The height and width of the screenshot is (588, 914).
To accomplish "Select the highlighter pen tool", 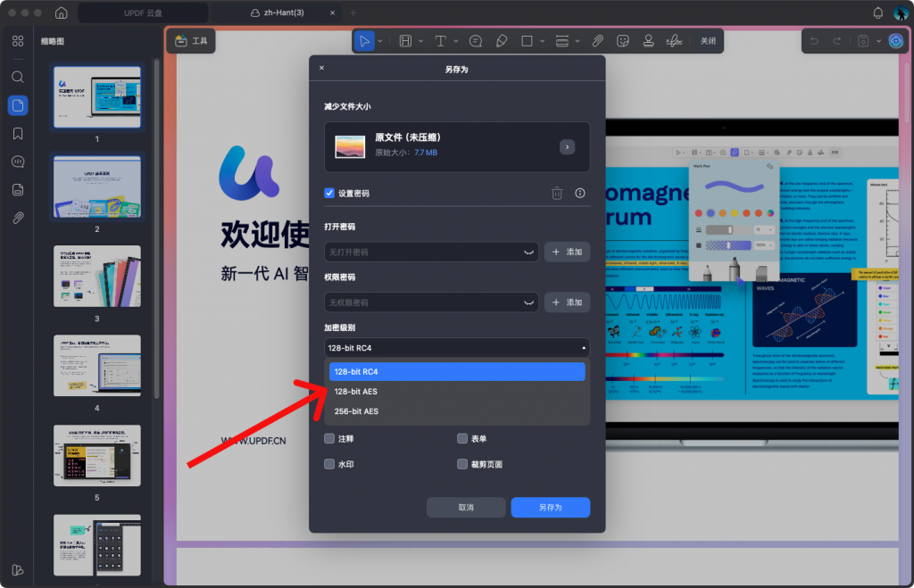I will 502,41.
